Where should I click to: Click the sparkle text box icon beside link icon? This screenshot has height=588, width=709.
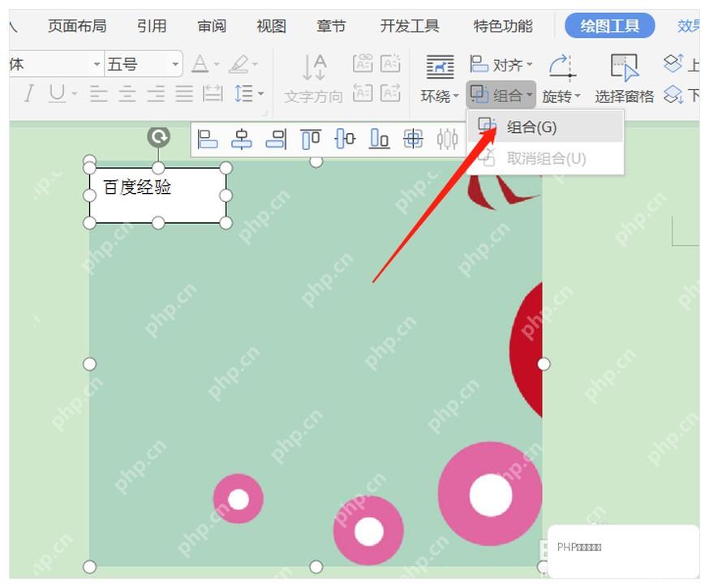click(391, 62)
